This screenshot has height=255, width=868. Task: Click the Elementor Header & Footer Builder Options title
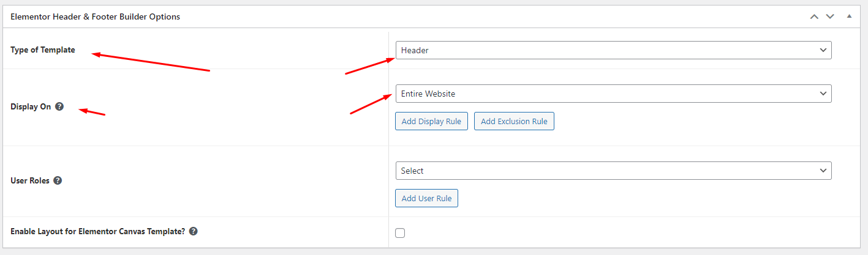pyautogui.click(x=96, y=17)
